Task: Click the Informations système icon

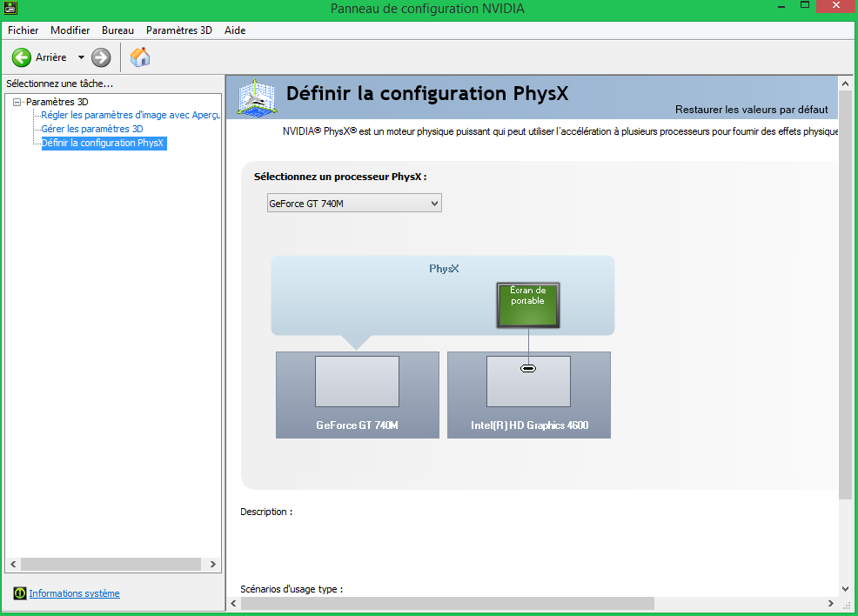Action: (19, 593)
